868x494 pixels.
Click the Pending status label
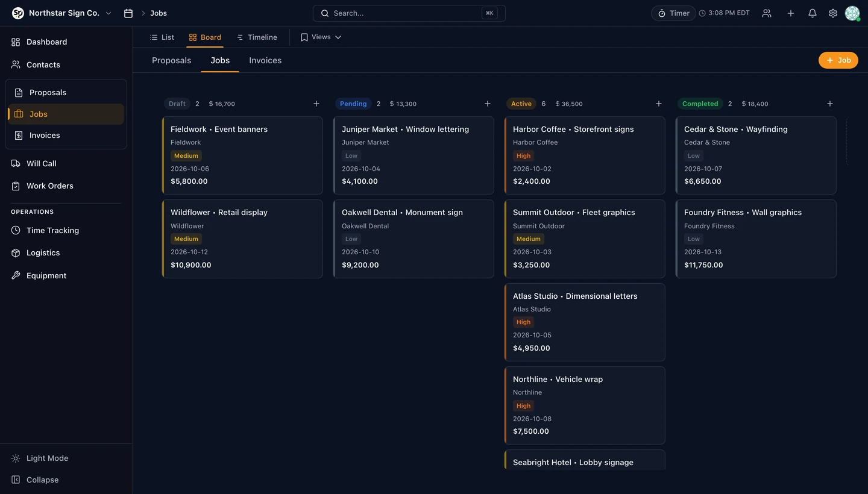pos(353,104)
